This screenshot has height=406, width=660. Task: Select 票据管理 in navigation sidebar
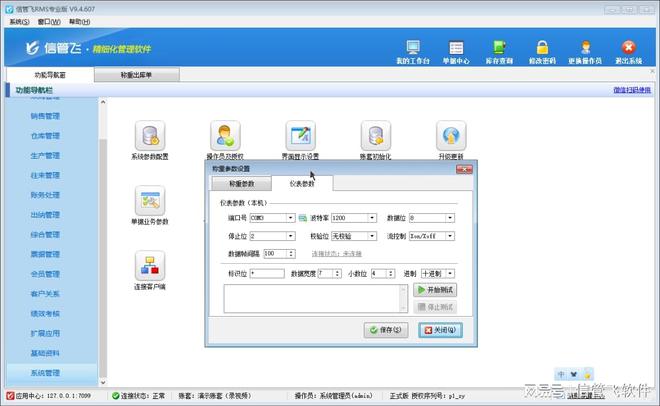(x=45, y=254)
